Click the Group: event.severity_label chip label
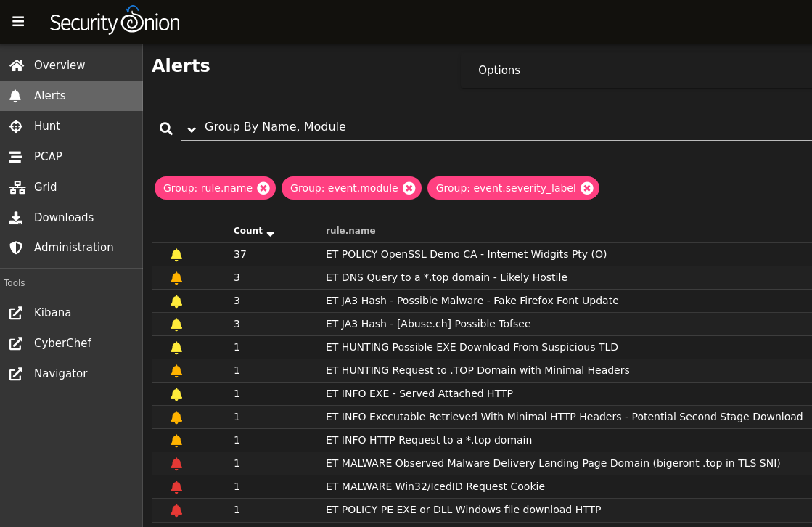This screenshot has width=812, height=527. tap(506, 188)
